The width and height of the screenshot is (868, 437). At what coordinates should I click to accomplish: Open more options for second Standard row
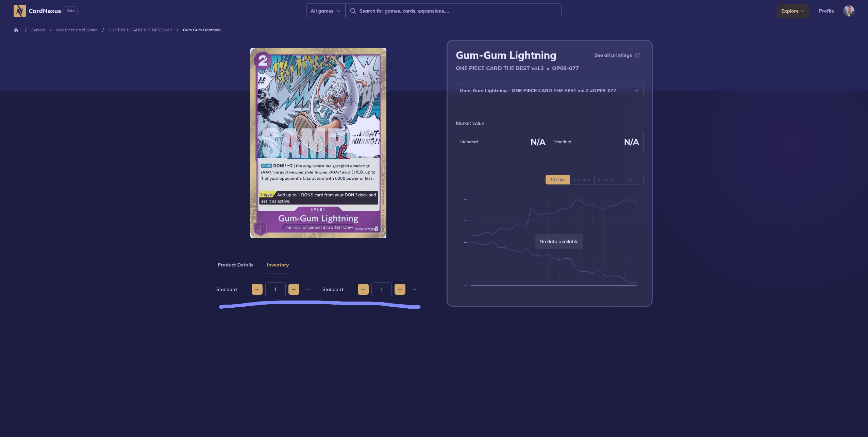click(414, 289)
